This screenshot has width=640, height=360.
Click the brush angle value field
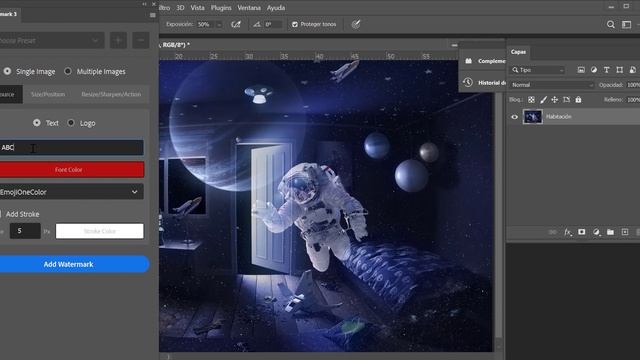click(x=272, y=24)
